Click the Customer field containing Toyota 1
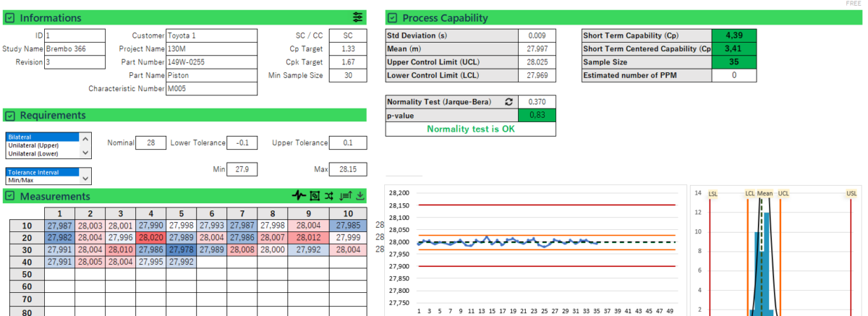The width and height of the screenshot is (868, 316). [x=211, y=35]
